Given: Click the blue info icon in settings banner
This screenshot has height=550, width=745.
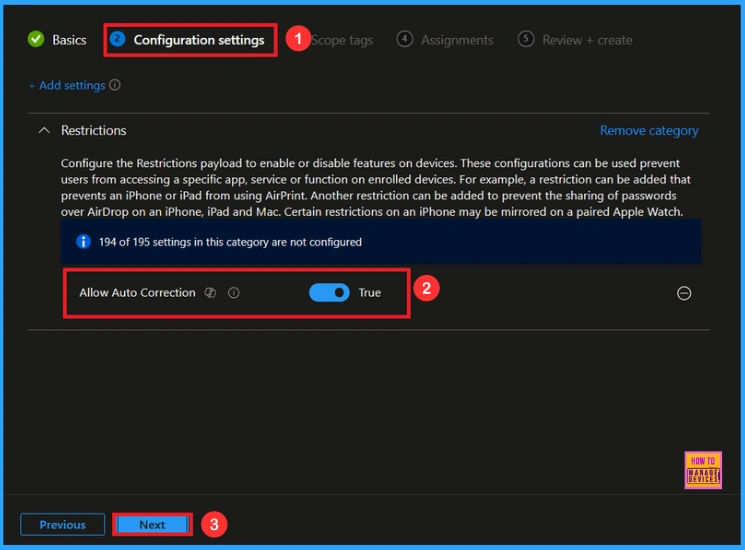Looking at the screenshot, I should tap(83, 242).
